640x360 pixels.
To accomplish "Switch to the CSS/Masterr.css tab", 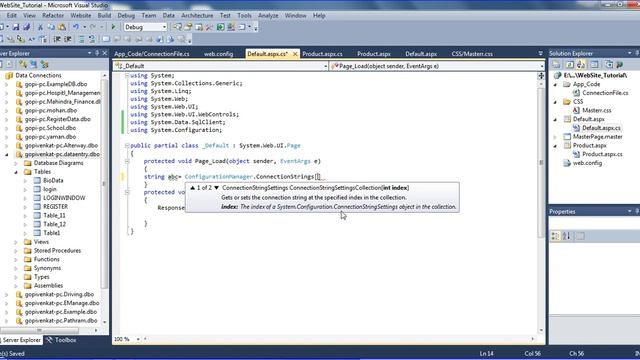I will coord(472,54).
